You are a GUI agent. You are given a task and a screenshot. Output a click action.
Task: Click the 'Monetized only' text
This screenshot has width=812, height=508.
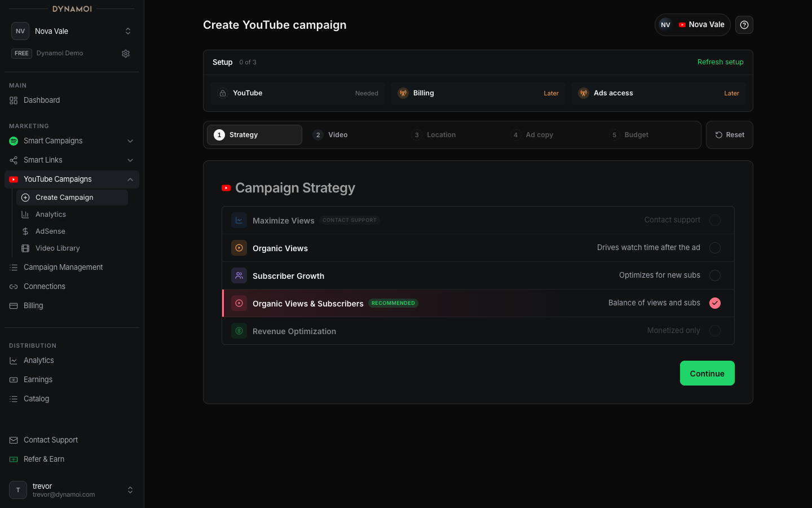pos(673,331)
